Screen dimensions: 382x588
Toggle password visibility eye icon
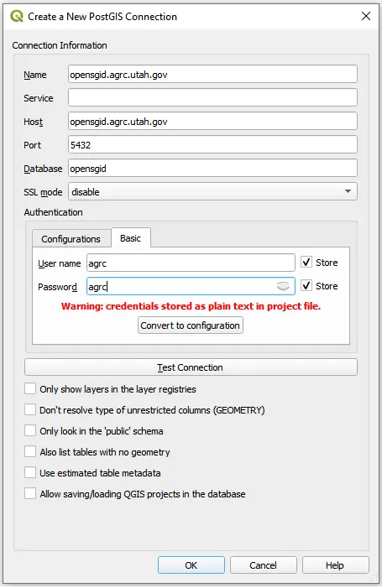click(x=283, y=286)
